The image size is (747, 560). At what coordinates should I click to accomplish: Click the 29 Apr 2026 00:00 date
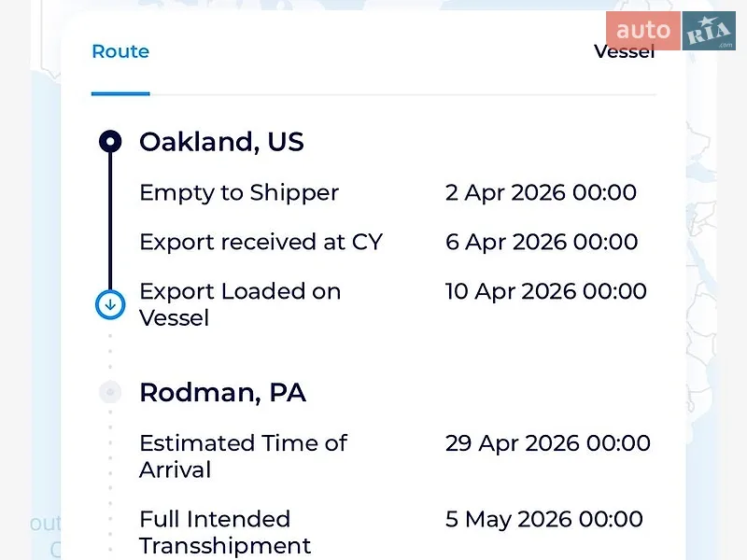pyautogui.click(x=548, y=443)
